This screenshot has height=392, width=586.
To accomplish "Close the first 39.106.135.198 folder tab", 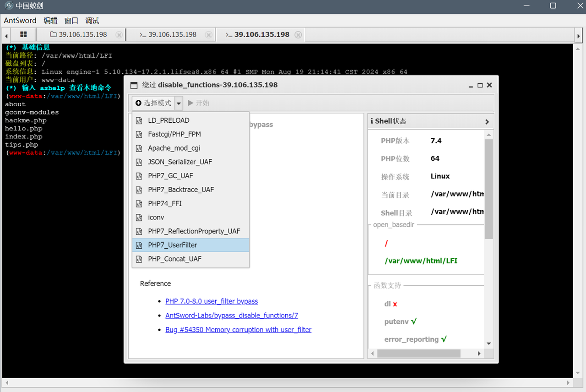I will (119, 35).
